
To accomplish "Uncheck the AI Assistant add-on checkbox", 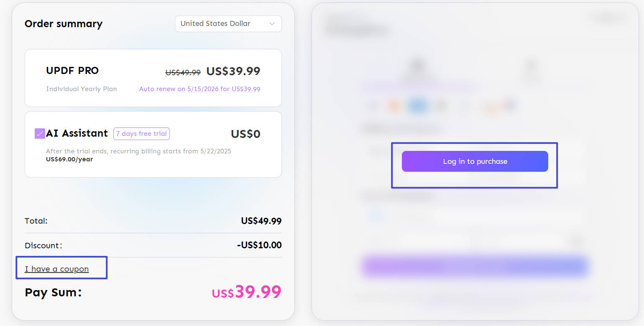I will point(40,134).
